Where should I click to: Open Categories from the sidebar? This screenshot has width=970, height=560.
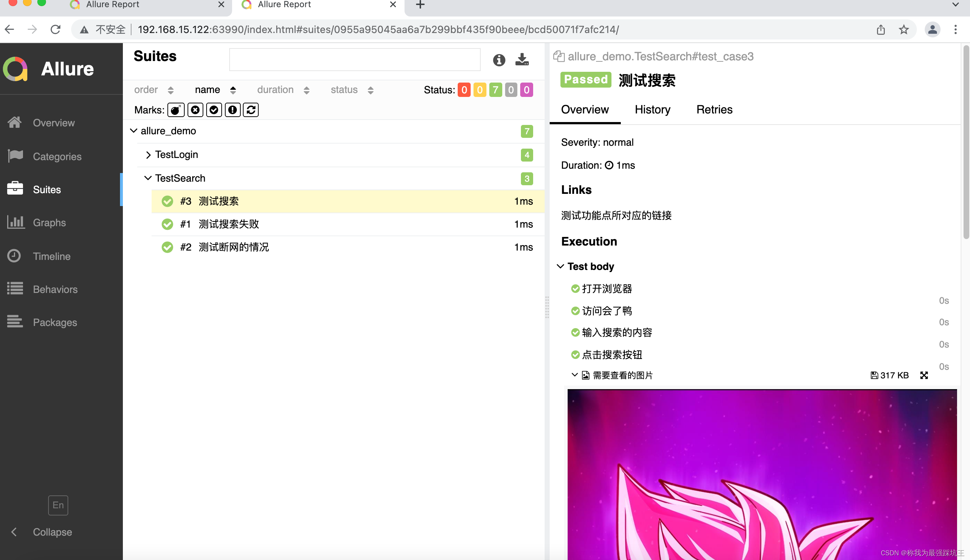pyautogui.click(x=57, y=156)
